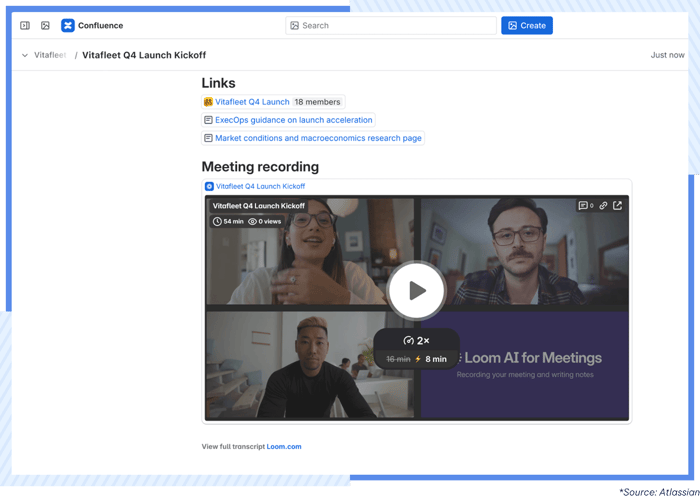The height and width of the screenshot is (498, 700).
Task: Click the page icon beside ExecOps guidance
Action: tap(208, 120)
